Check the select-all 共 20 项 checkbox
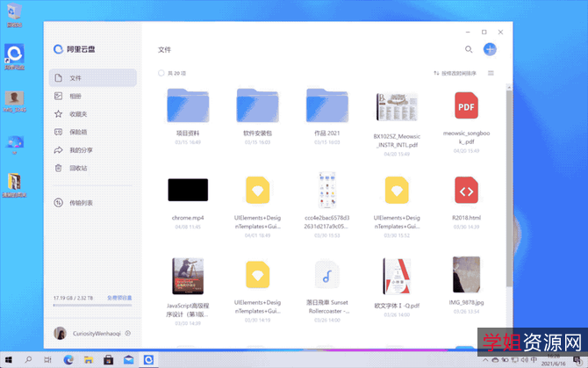The width and height of the screenshot is (588, 368). point(161,73)
